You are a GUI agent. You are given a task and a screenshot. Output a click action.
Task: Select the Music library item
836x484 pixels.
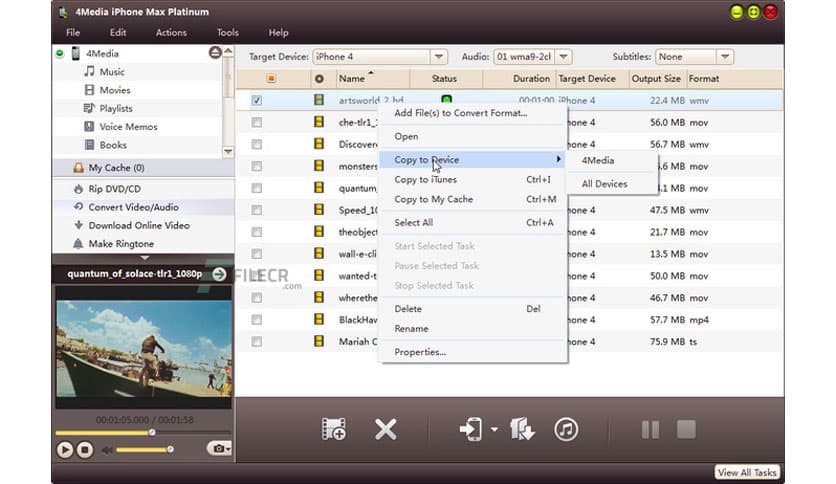click(x=111, y=71)
